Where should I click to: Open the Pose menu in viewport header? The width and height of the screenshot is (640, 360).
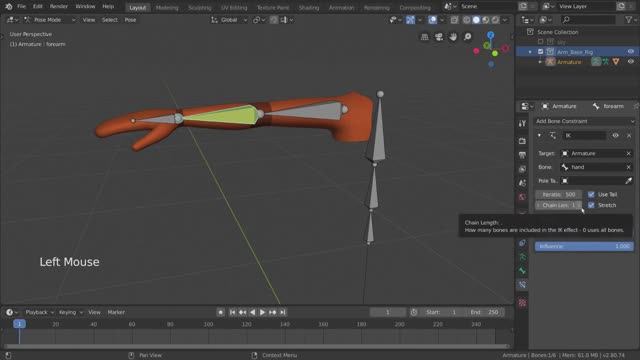[130, 20]
